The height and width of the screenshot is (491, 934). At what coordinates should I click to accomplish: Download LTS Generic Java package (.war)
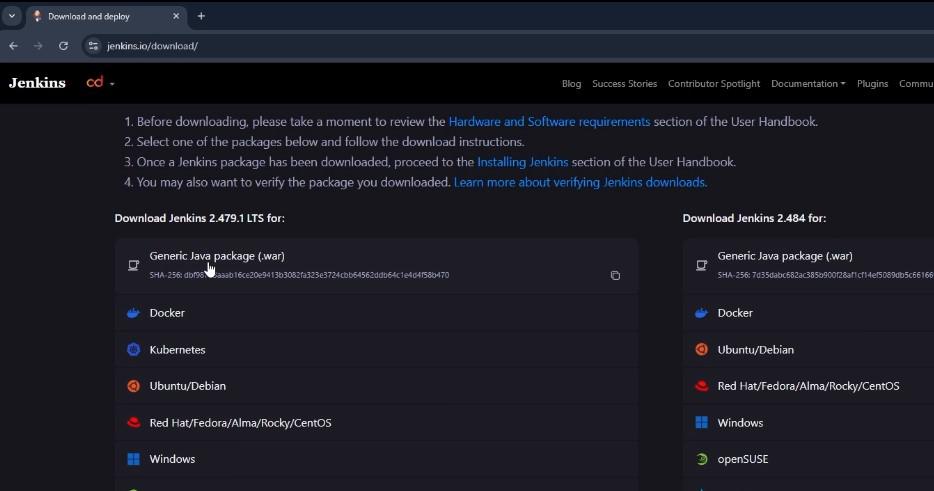[217, 256]
